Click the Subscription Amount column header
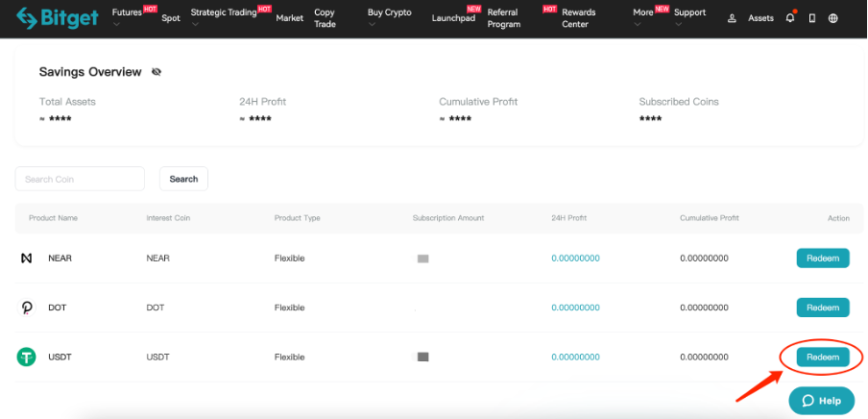Image resolution: width=868 pixels, height=419 pixels. pos(448,218)
